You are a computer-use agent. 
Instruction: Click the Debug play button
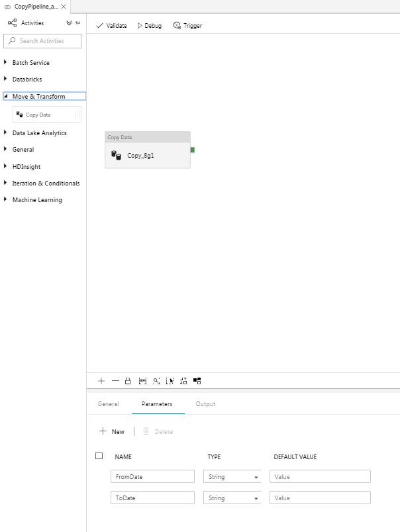coord(149,25)
